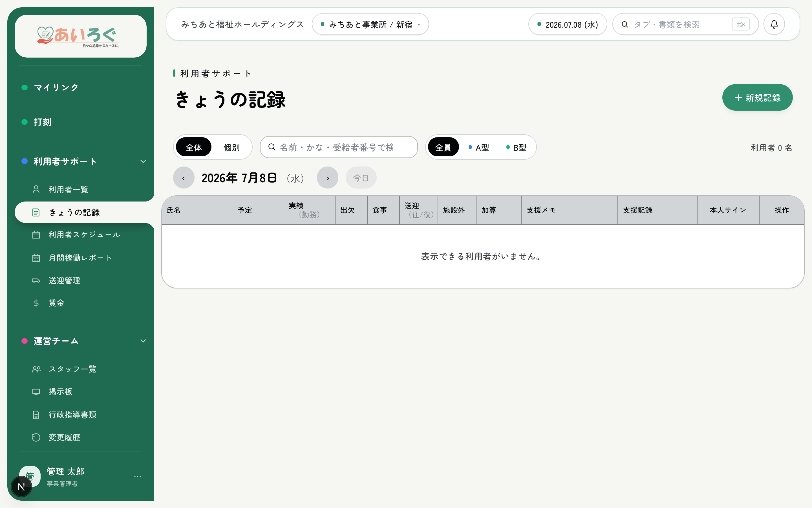812x508 pixels.
Task: Click the 名前・かな・受給者番号 search field
Action: pyautogui.click(x=339, y=147)
